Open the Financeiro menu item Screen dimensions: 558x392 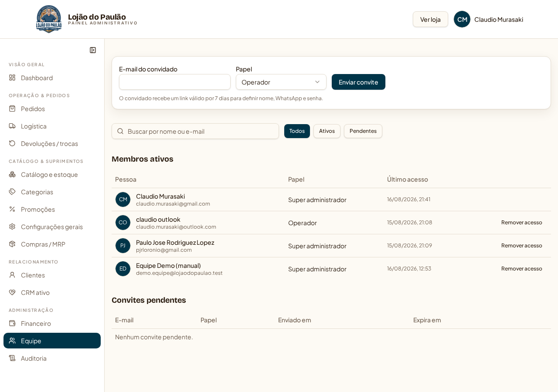[x=52, y=323]
